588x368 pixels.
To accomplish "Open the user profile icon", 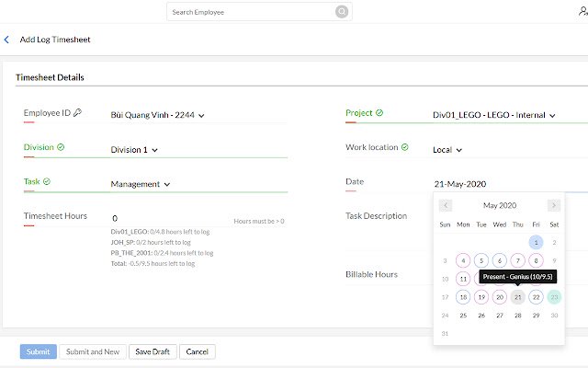I will (582, 12).
